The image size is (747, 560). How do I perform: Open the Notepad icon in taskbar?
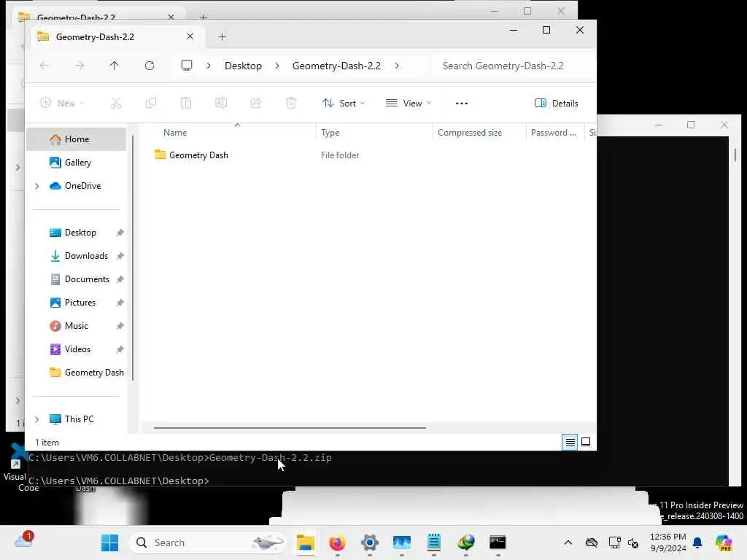pos(433,542)
